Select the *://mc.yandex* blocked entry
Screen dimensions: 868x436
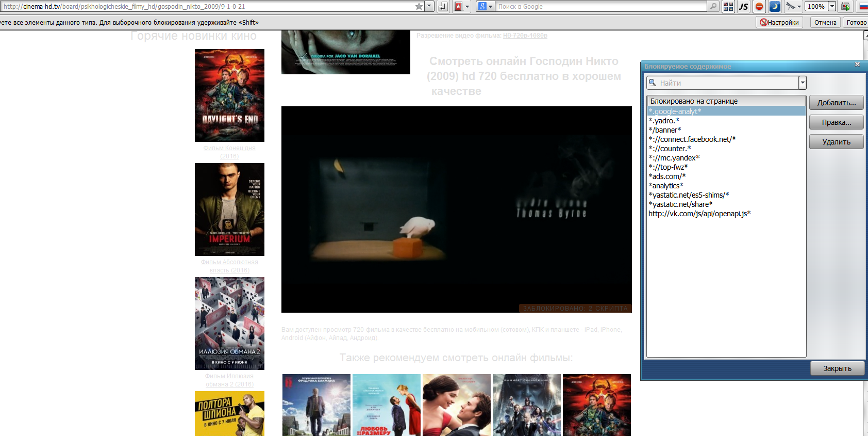674,158
